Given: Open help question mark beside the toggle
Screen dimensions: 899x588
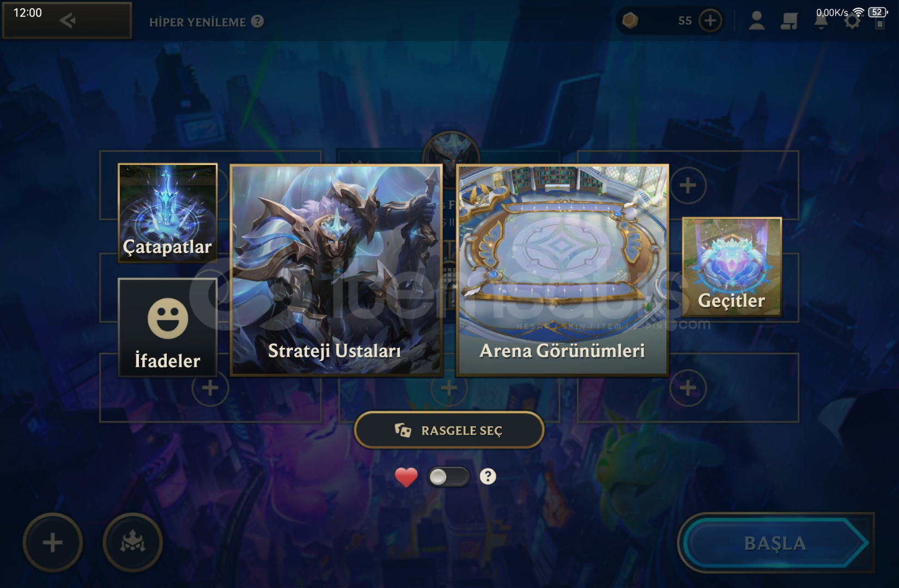Looking at the screenshot, I should [488, 476].
